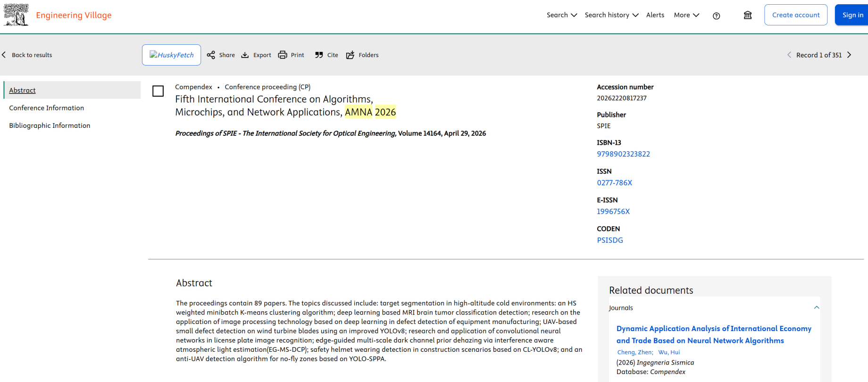Go back to results
This screenshot has width=868, height=382.
(x=27, y=55)
